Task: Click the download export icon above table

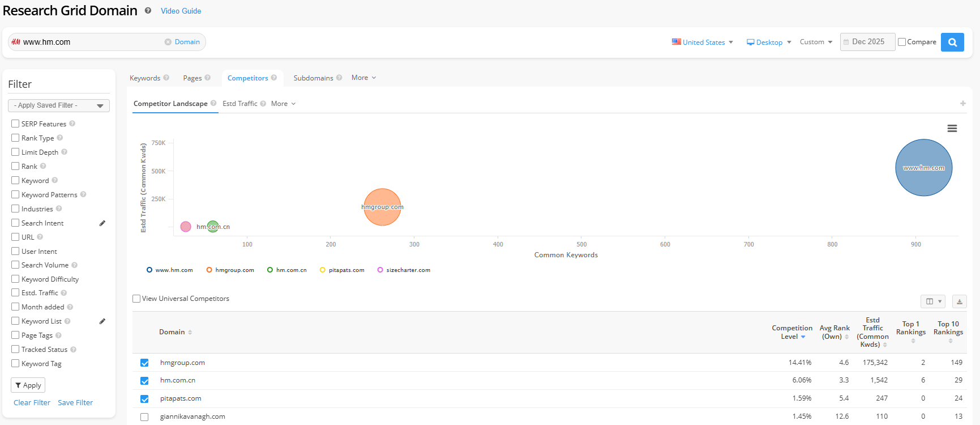Action: 960,301
